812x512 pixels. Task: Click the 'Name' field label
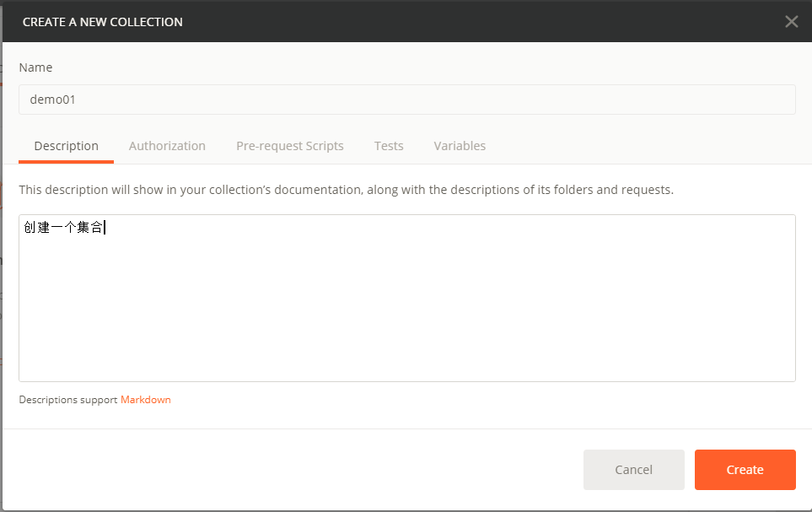35,67
